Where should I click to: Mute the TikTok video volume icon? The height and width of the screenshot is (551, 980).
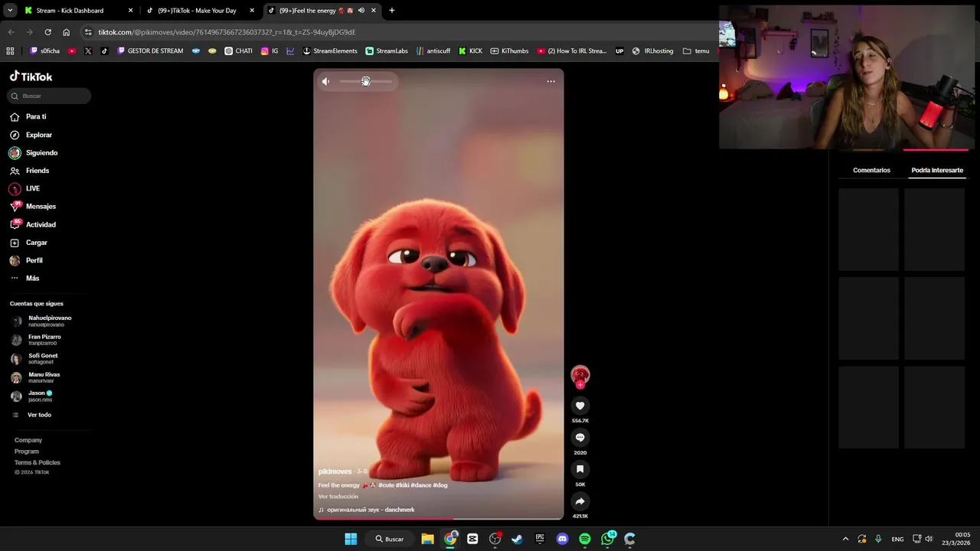click(x=325, y=81)
